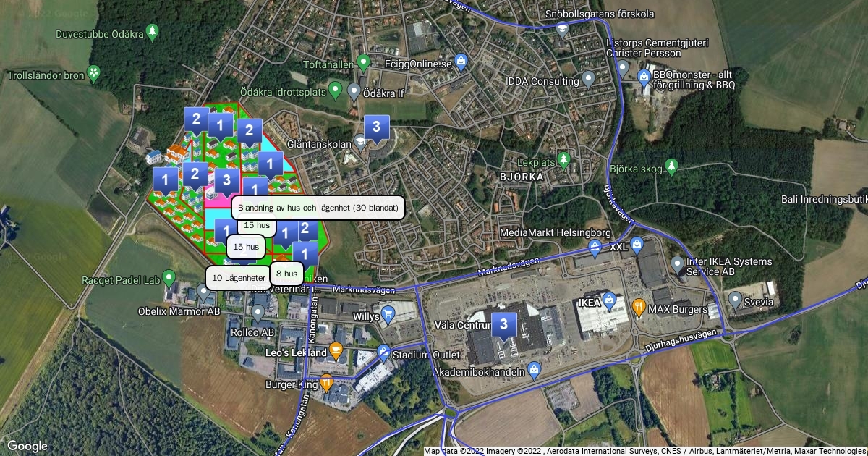
Task: Click the BBQmonster shopping pin
Action: (644, 76)
